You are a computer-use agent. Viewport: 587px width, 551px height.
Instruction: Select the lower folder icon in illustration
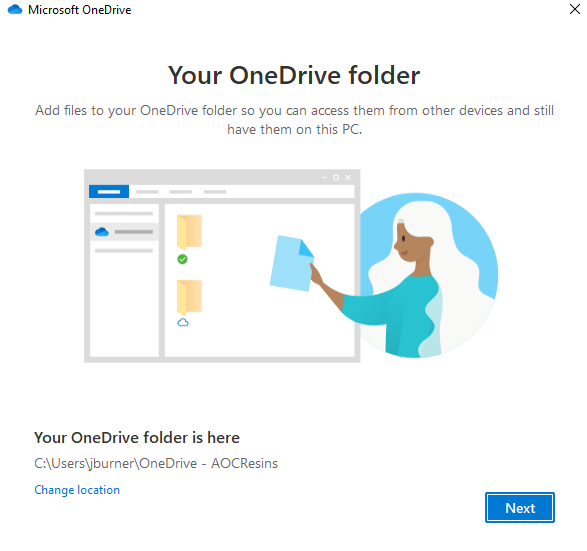(x=189, y=297)
